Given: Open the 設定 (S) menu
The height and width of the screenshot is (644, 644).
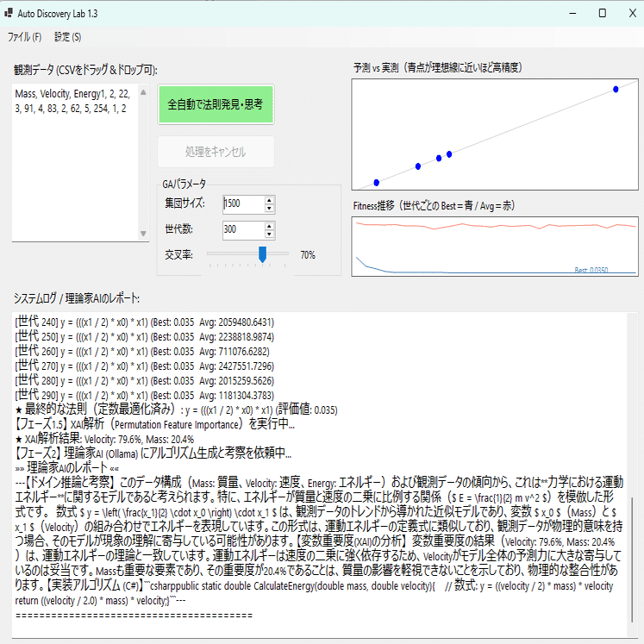Looking at the screenshot, I should [68, 37].
